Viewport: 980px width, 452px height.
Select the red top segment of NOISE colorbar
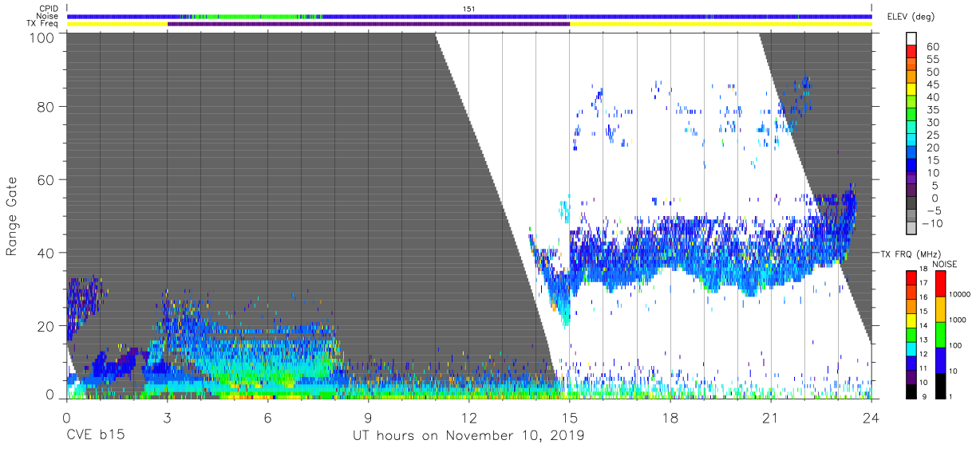[x=939, y=283]
